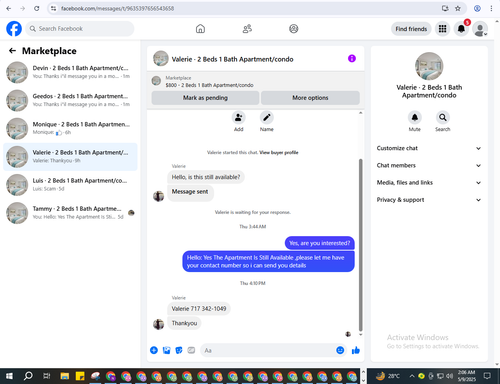
Task: Click the 'Thankyou' message bubble
Action: (x=184, y=323)
